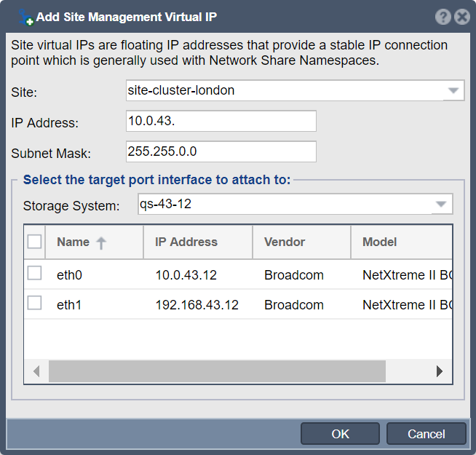This screenshot has height=455, width=476.
Task: Click the right scroll arrow of the table
Action: pyautogui.click(x=440, y=371)
